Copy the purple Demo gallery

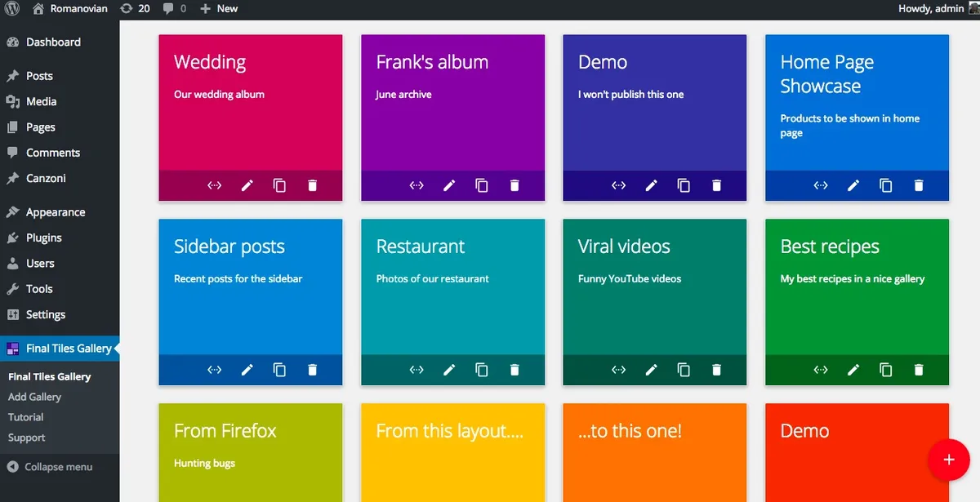pyautogui.click(x=684, y=185)
